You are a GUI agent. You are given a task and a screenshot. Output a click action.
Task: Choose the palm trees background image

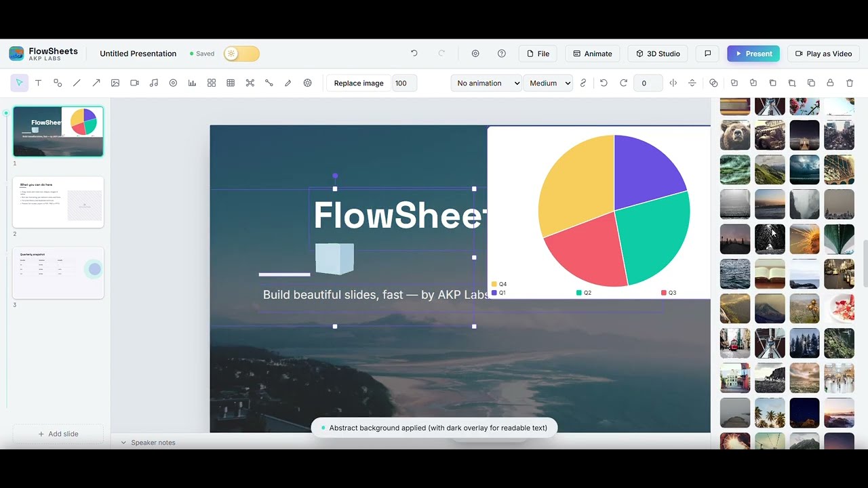pyautogui.click(x=770, y=412)
